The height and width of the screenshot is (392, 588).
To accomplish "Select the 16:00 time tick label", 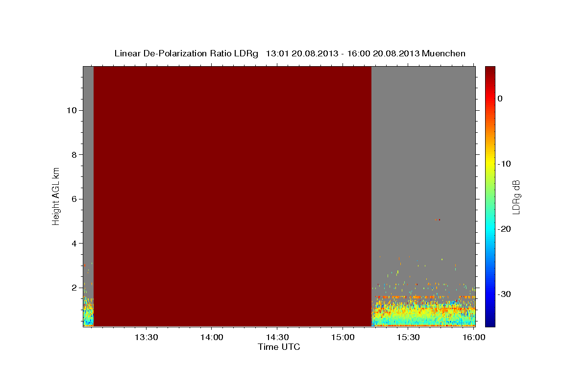I will click(x=473, y=338).
